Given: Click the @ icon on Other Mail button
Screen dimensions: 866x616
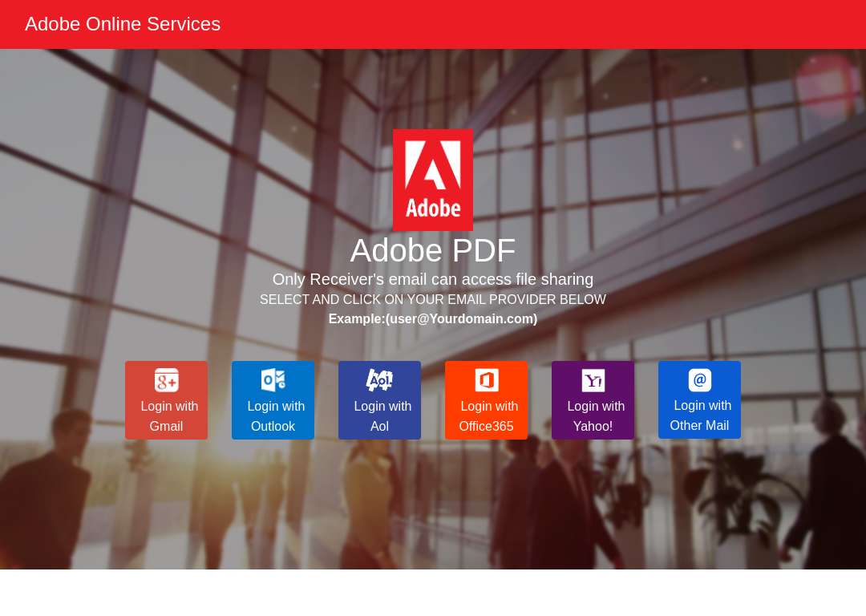Looking at the screenshot, I should pos(700,379).
